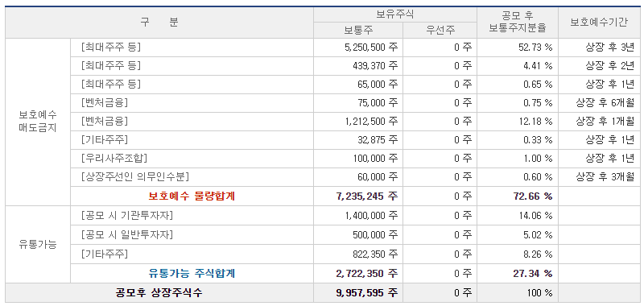Viewport: 644px width, 306px height.
Task: Select the 52.73 % value
Action: (535, 48)
